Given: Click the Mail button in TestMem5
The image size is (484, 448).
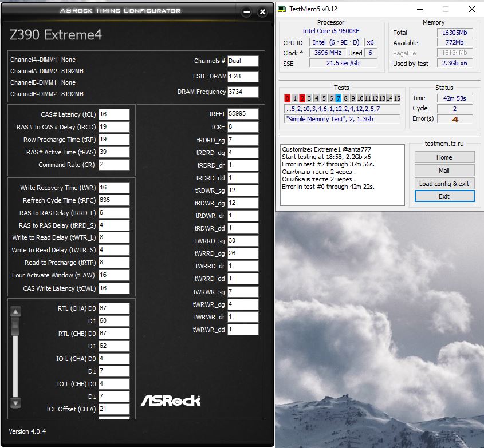Looking at the screenshot, I should coord(444,171).
